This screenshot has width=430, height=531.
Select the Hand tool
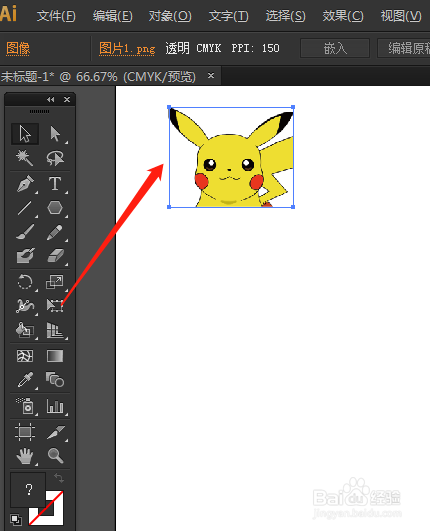pos(25,456)
